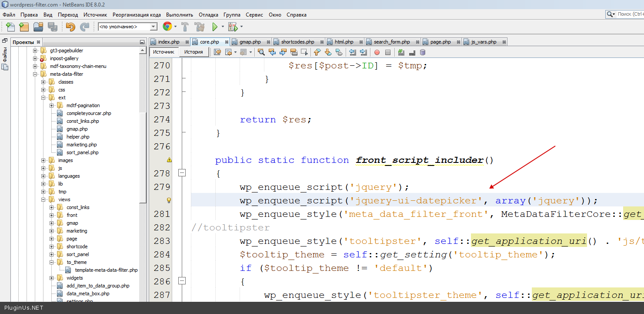The height and width of the screenshot is (314, 644).
Task: Toggle the rectangular selection icon
Action: pyautogui.click(x=304, y=52)
